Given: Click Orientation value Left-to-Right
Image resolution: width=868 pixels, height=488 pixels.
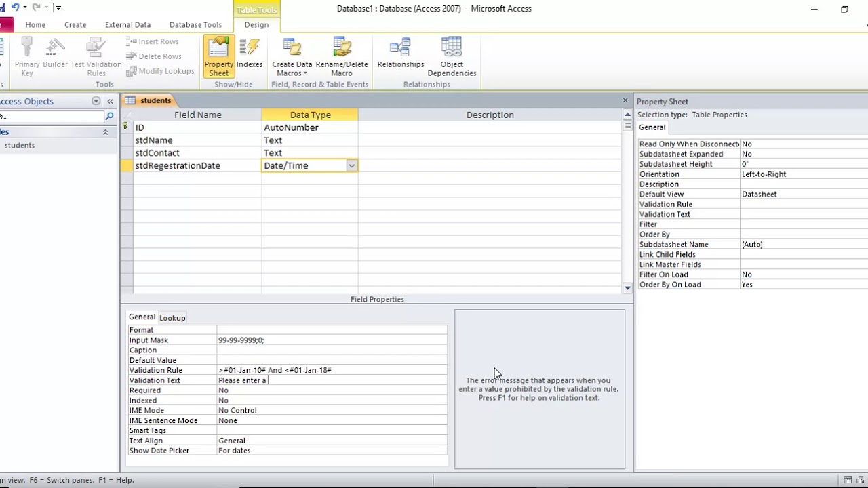Looking at the screenshot, I should [x=804, y=174].
